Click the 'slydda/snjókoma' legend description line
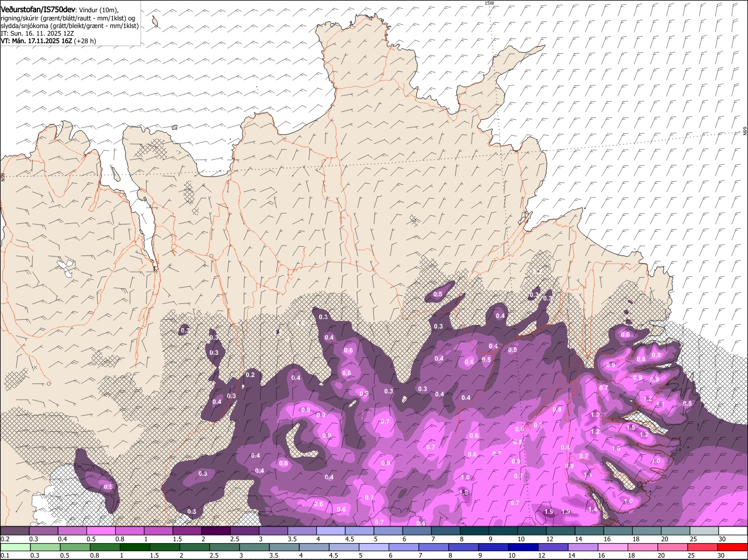The width and height of the screenshot is (748, 560). pos(70,26)
